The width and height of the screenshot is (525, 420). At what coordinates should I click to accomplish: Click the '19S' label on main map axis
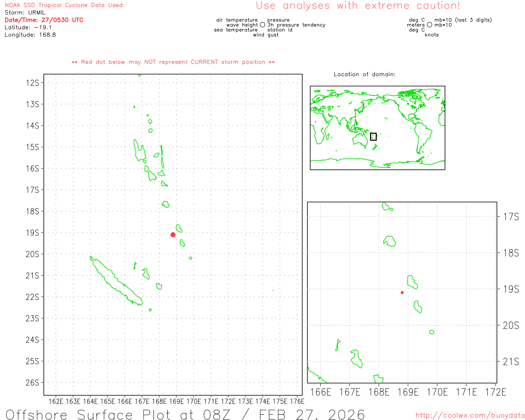32,233
